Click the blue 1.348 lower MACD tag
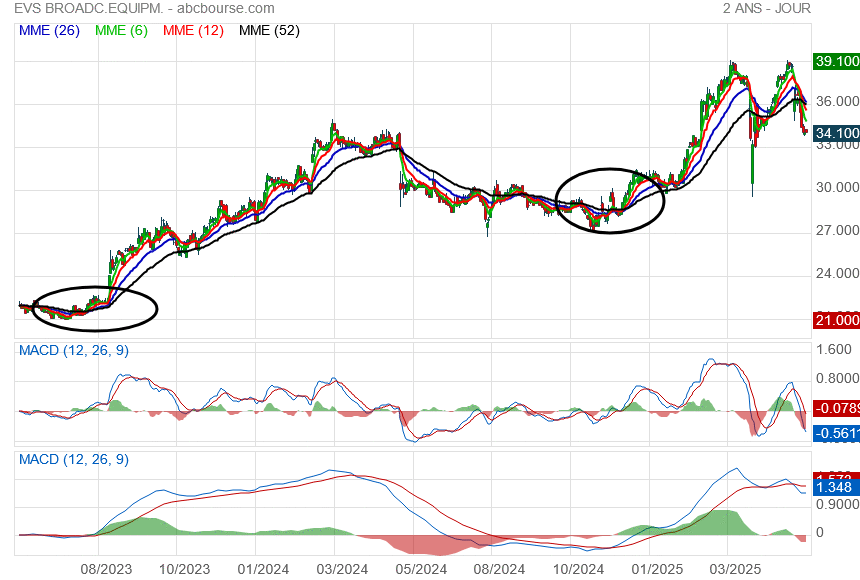This screenshot has width=860, height=580. (834, 487)
